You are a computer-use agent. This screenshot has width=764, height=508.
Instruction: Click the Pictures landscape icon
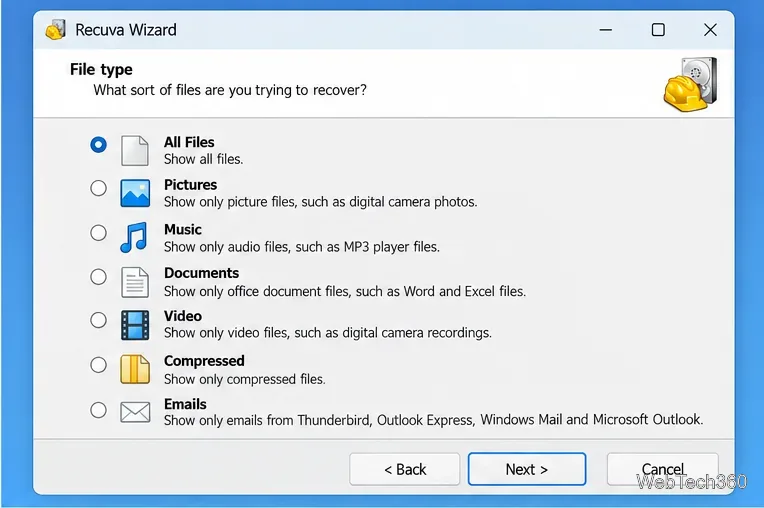(135, 193)
